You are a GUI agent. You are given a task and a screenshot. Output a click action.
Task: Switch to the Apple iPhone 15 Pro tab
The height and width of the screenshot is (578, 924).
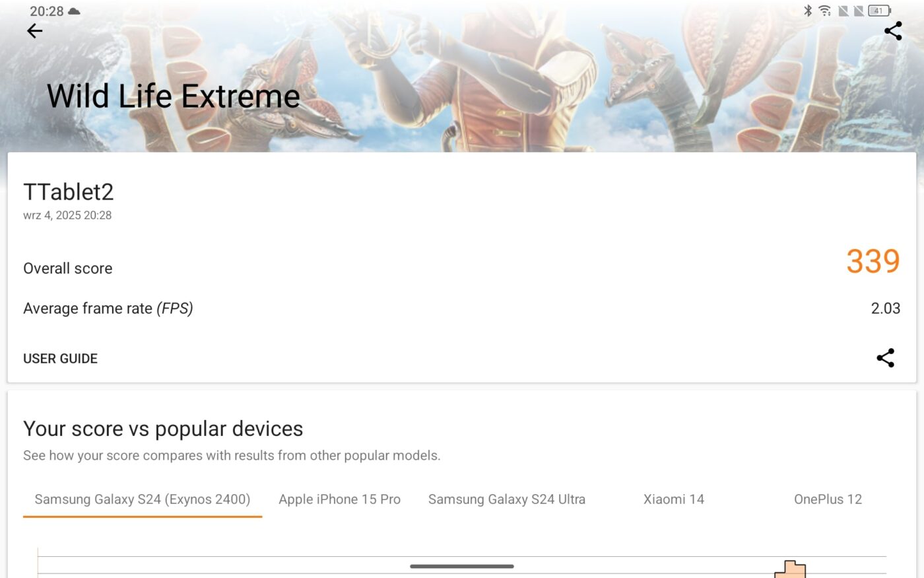click(339, 500)
